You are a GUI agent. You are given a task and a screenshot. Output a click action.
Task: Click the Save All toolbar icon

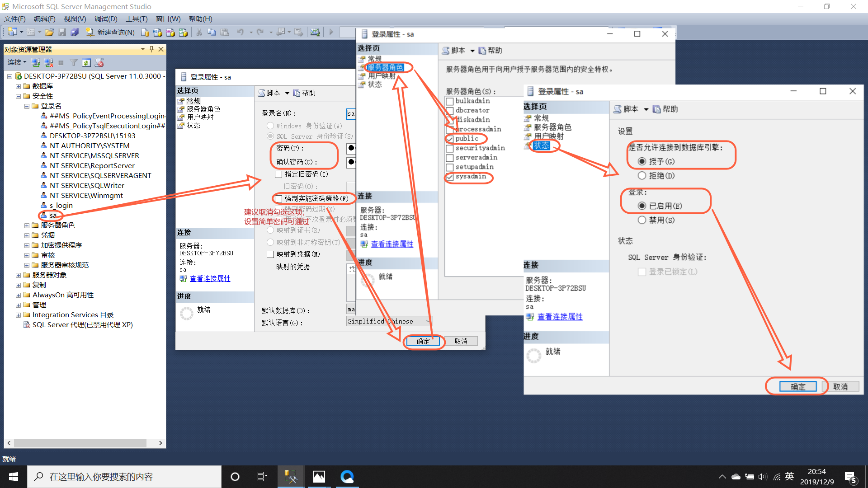[75, 32]
